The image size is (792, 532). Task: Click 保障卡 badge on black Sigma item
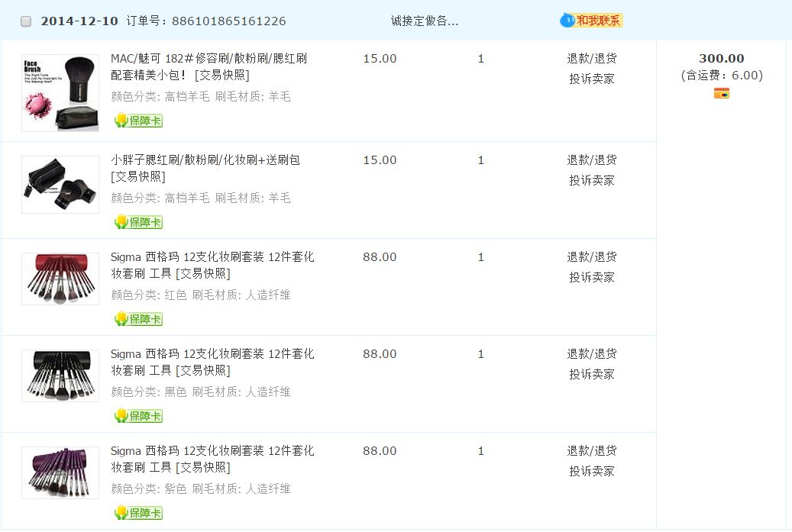click(x=138, y=416)
